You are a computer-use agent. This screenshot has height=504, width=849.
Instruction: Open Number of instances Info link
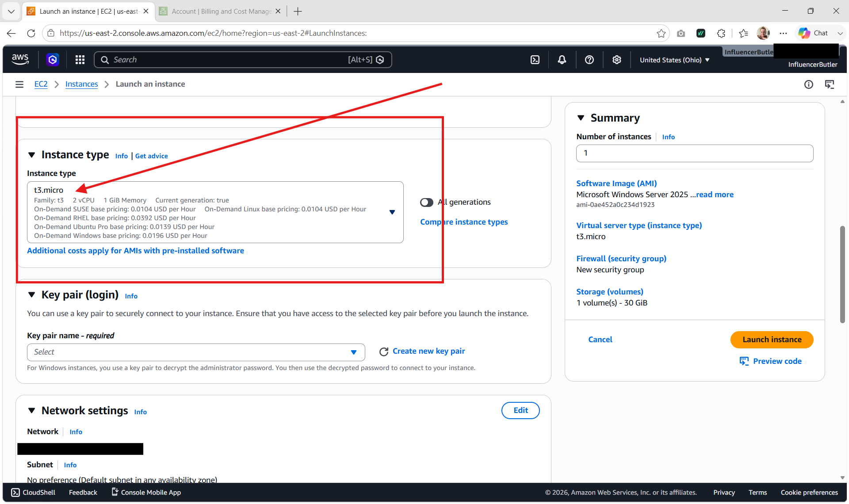tap(668, 137)
